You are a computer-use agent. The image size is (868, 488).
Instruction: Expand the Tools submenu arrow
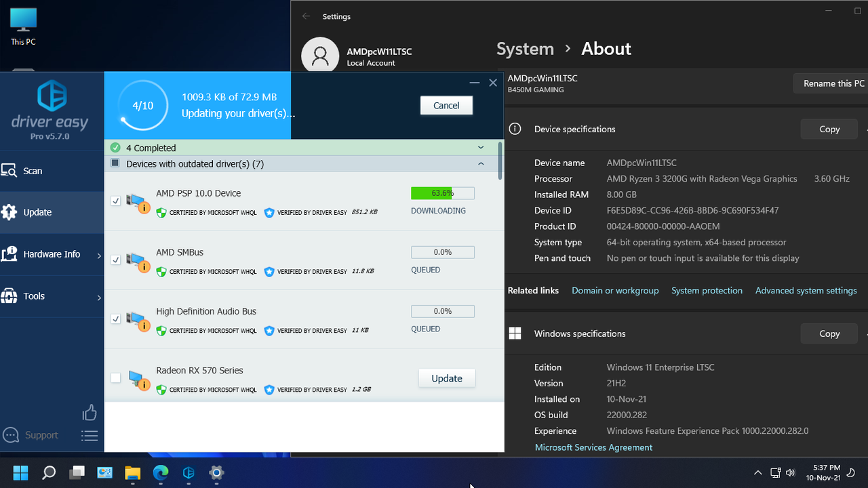[x=99, y=298]
